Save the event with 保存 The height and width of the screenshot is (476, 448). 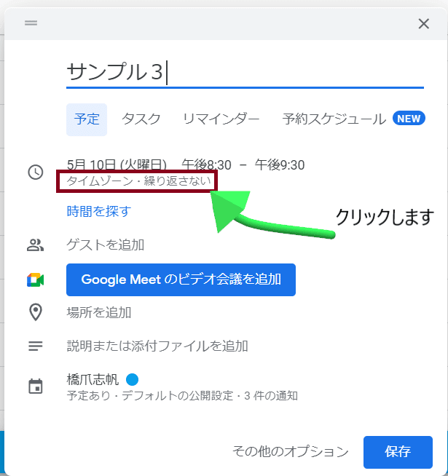[x=398, y=452]
